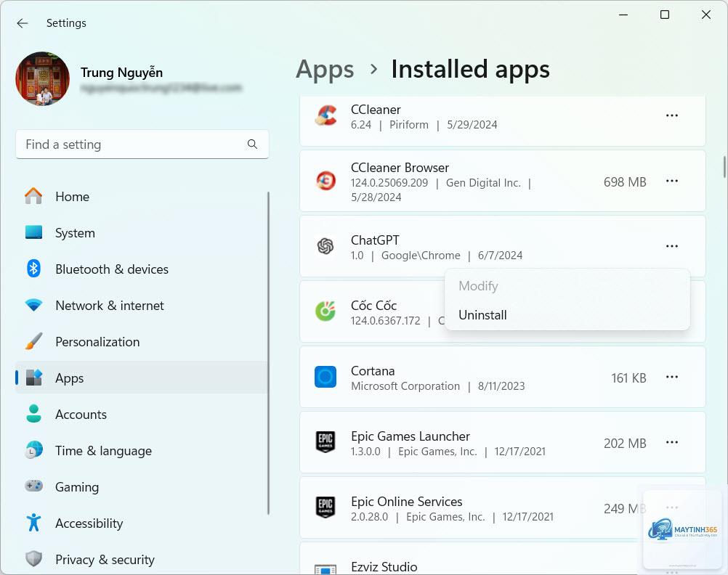The width and height of the screenshot is (728, 575).
Task: Open Bluetooth & devices settings
Action: 141,269
